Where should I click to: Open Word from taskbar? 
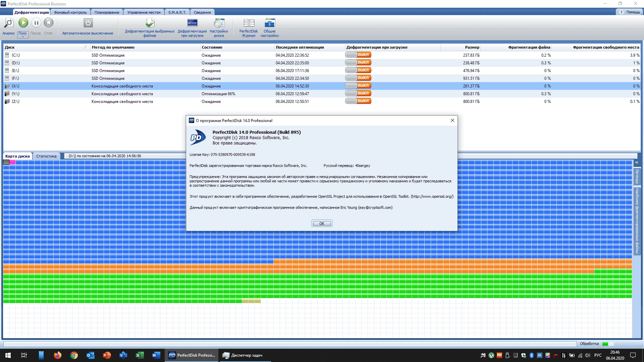coord(156,355)
